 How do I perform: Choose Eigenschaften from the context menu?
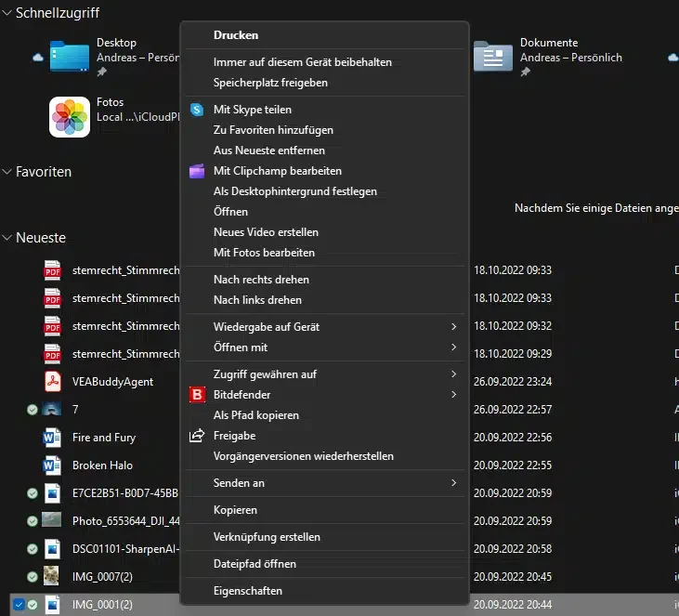[248, 591]
